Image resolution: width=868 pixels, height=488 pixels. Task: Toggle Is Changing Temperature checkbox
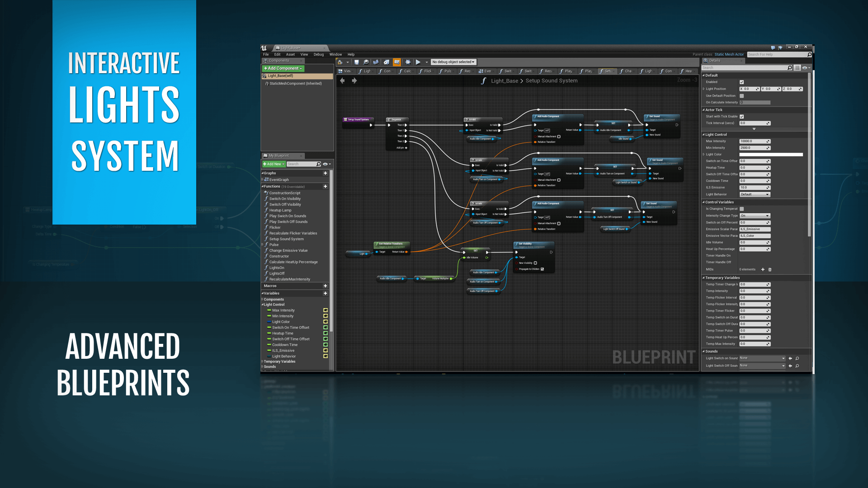pyautogui.click(x=741, y=209)
